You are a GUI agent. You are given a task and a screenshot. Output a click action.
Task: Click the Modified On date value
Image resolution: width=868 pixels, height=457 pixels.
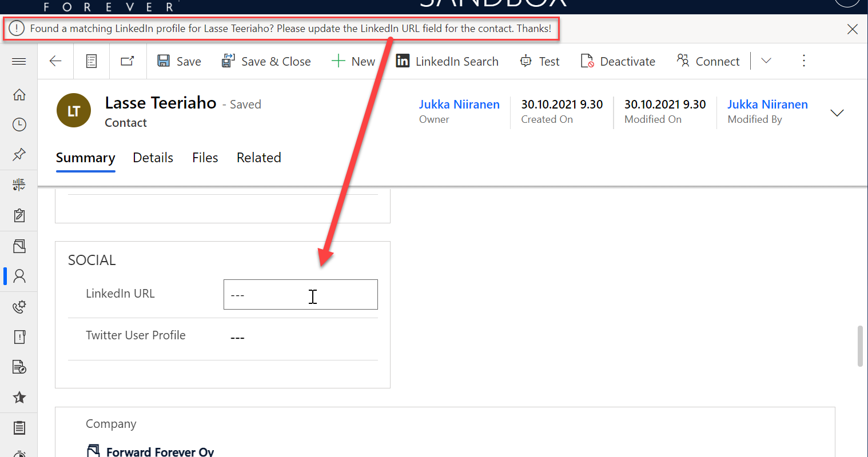pos(665,105)
